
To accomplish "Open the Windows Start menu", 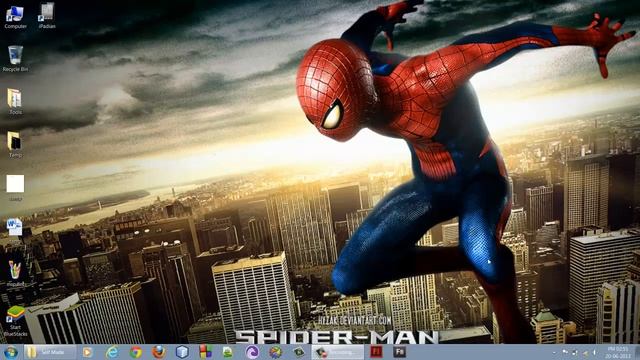I will (x=11, y=352).
